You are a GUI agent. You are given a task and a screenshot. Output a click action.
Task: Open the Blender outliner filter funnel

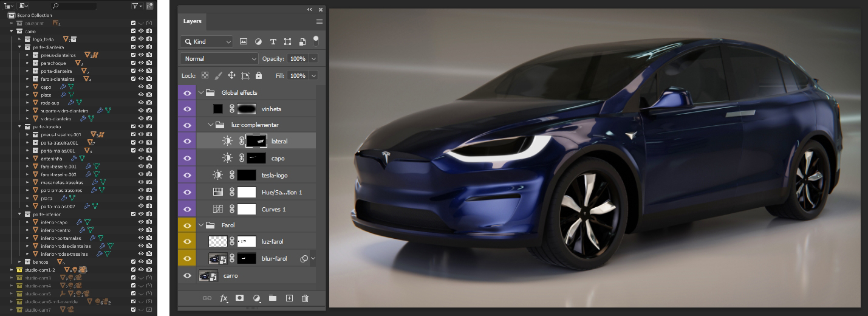pyautogui.click(x=135, y=5)
